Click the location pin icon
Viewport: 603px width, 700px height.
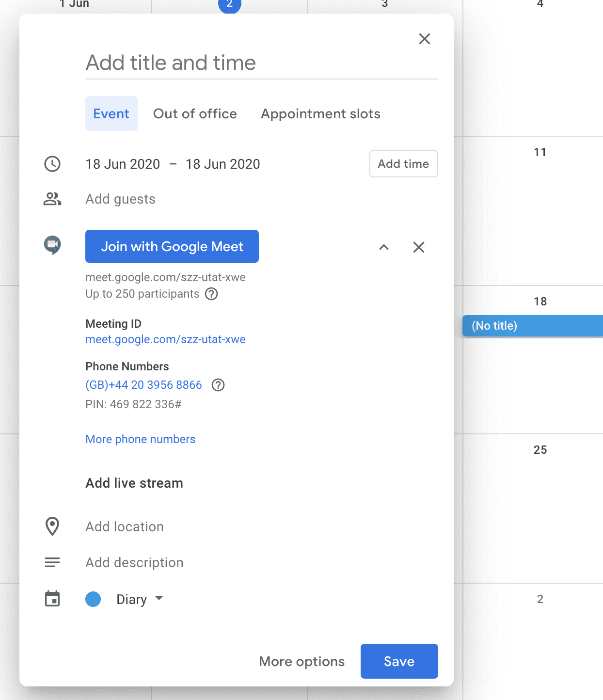[52, 526]
